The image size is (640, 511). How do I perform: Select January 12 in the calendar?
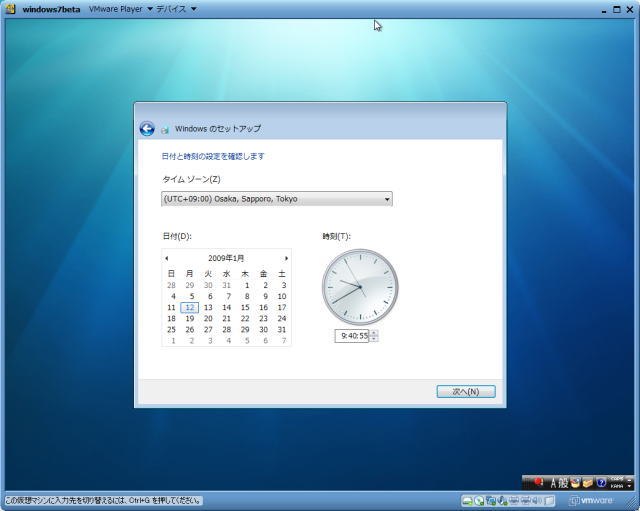[x=190, y=307]
